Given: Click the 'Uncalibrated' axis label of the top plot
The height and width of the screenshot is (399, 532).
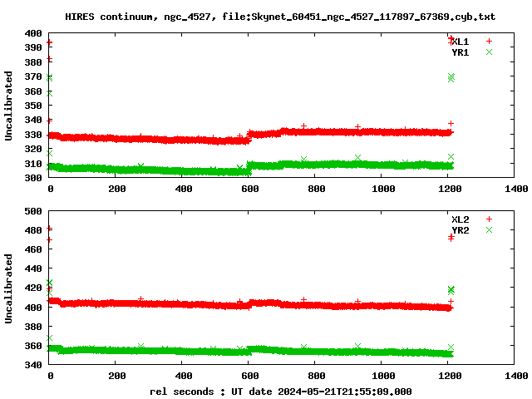Looking at the screenshot, I should pos(8,106).
